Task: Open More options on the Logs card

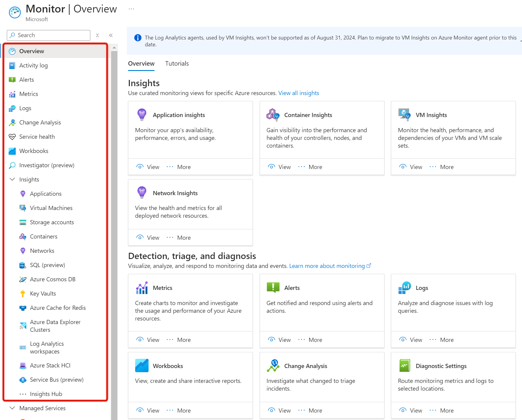Action: (x=441, y=340)
